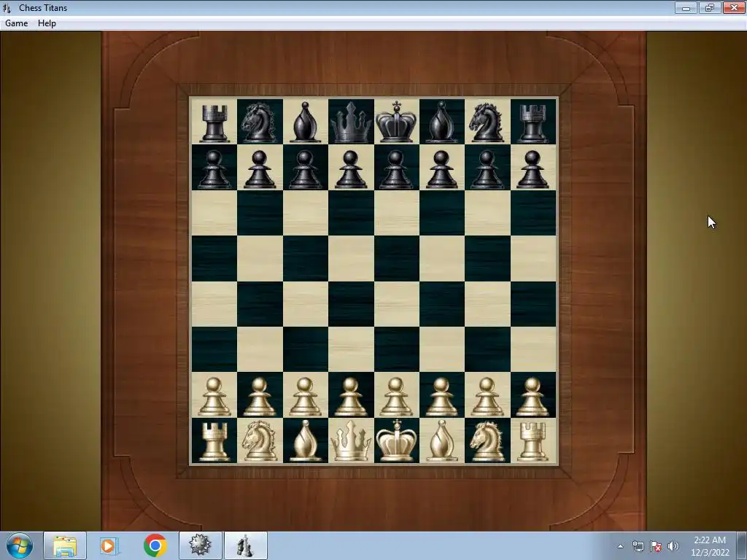Viewport: 747px width, 560px height.
Task: Select the black king on e8
Action: point(396,122)
